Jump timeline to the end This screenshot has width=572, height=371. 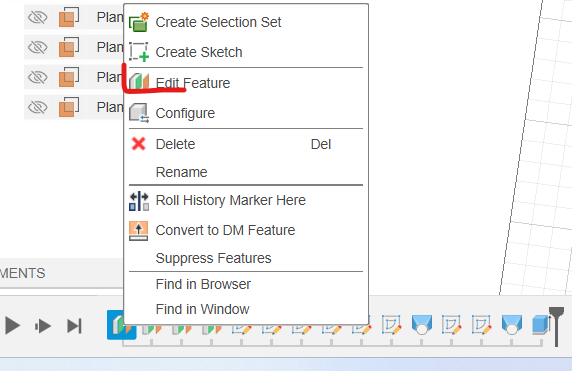point(74,326)
